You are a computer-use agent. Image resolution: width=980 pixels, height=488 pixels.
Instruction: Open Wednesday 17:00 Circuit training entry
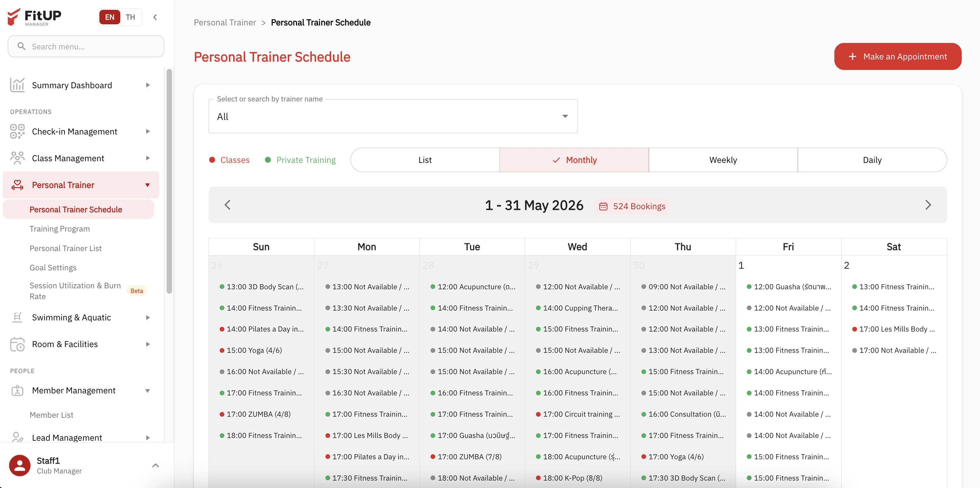[x=578, y=414]
